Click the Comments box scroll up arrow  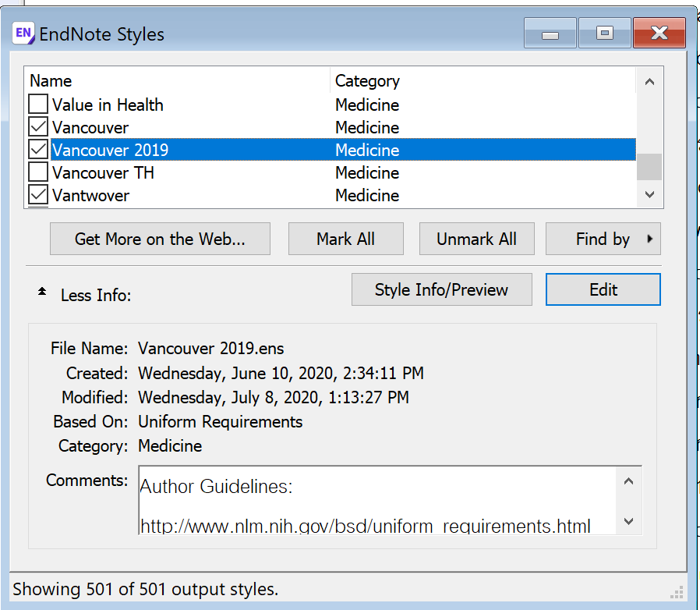[x=628, y=481]
